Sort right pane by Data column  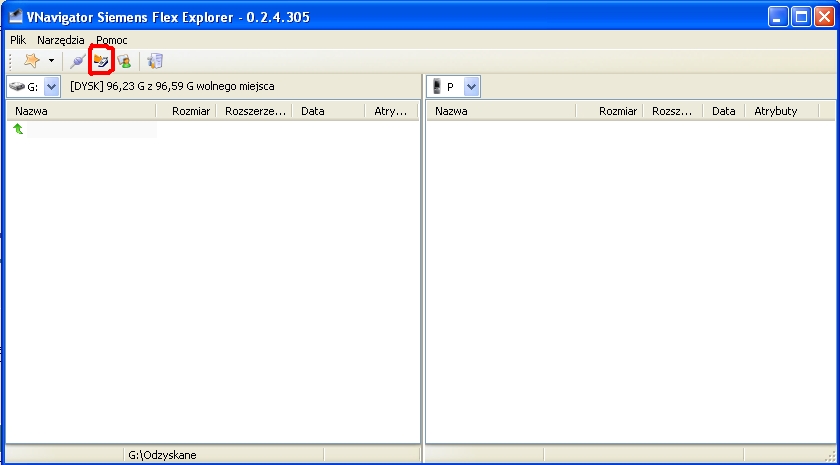(x=724, y=111)
